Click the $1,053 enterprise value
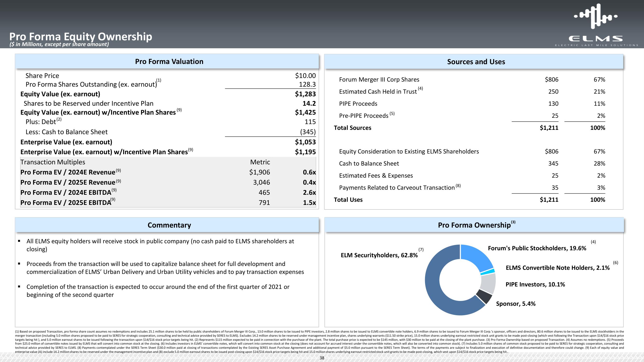This screenshot has width=644, height=362. (305, 142)
